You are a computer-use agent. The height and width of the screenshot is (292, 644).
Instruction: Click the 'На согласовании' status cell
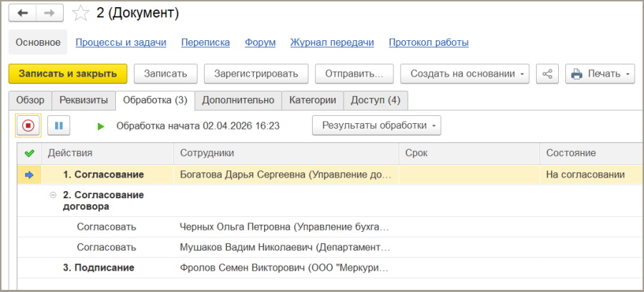tap(592, 175)
